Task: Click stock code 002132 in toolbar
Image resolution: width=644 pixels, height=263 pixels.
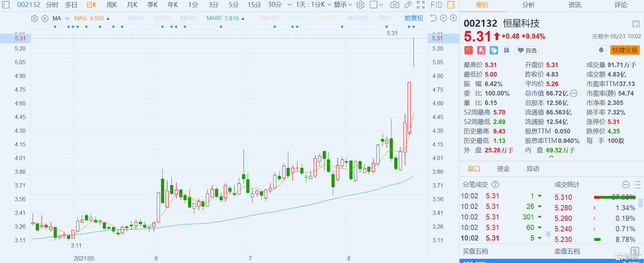Action: 29,5
